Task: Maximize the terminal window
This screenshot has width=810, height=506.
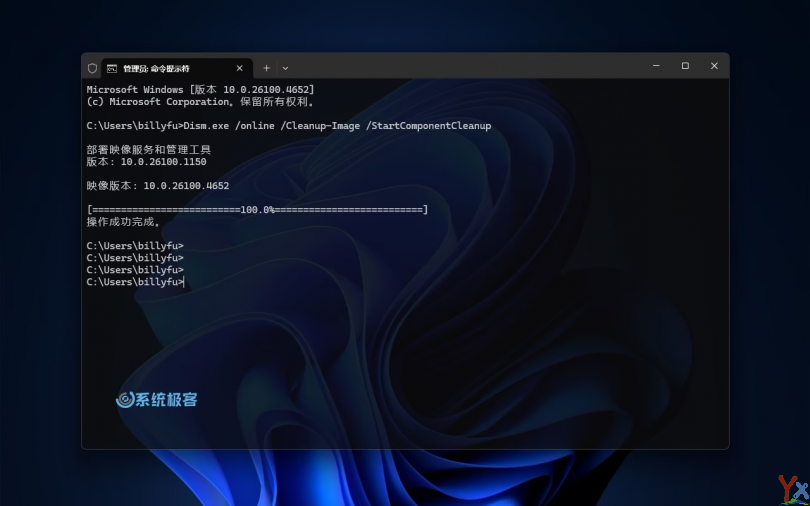Action: [x=685, y=66]
